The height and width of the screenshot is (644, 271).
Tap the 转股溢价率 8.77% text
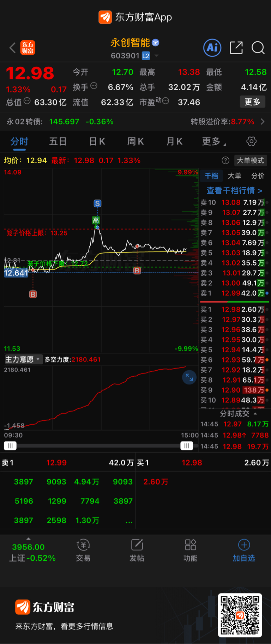coord(222,122)
